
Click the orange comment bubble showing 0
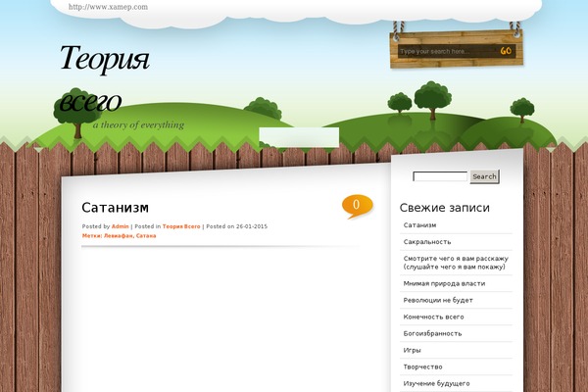358,206
